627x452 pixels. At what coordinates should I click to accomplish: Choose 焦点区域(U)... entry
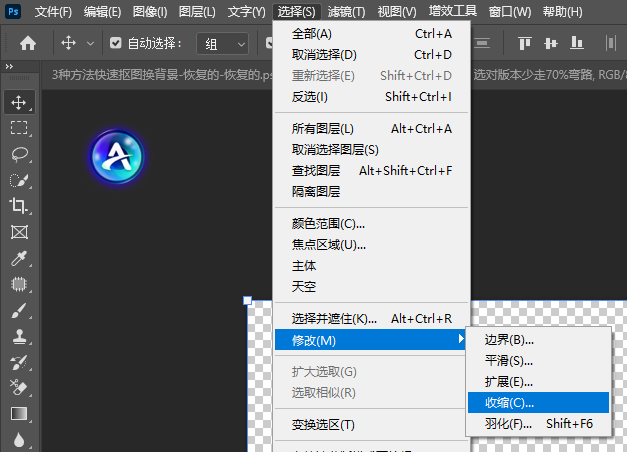coord(371,244)
